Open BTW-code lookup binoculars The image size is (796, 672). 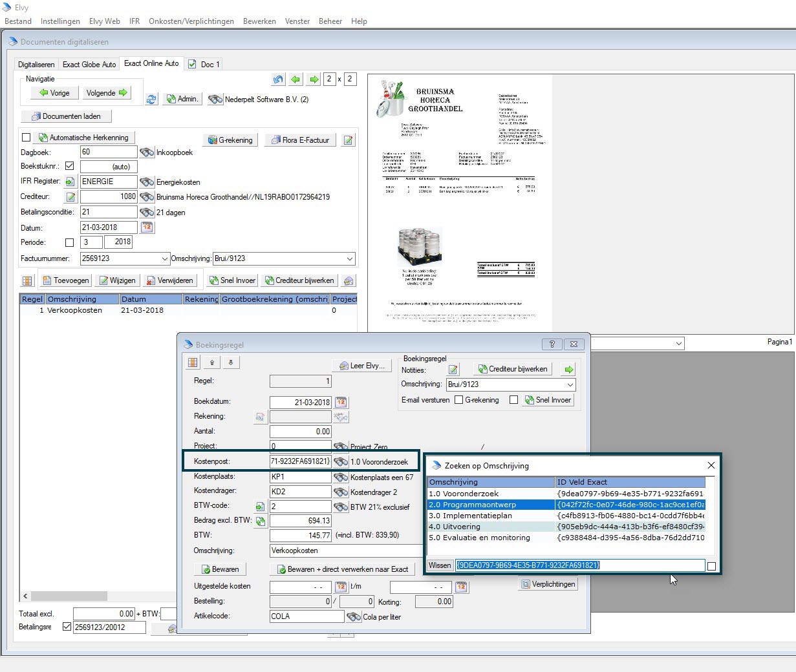click(341, 507)
